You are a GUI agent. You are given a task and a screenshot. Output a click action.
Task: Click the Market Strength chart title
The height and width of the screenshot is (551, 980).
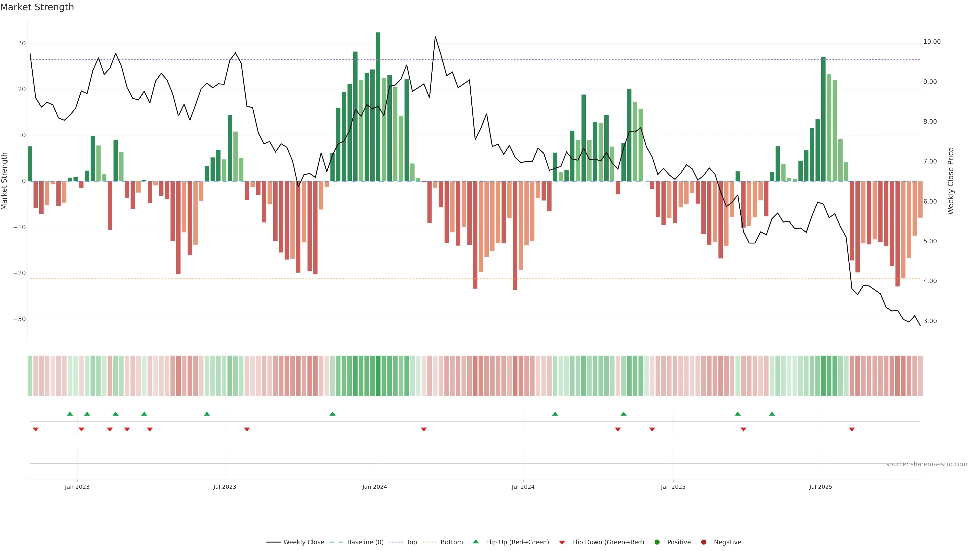(37, 7)
